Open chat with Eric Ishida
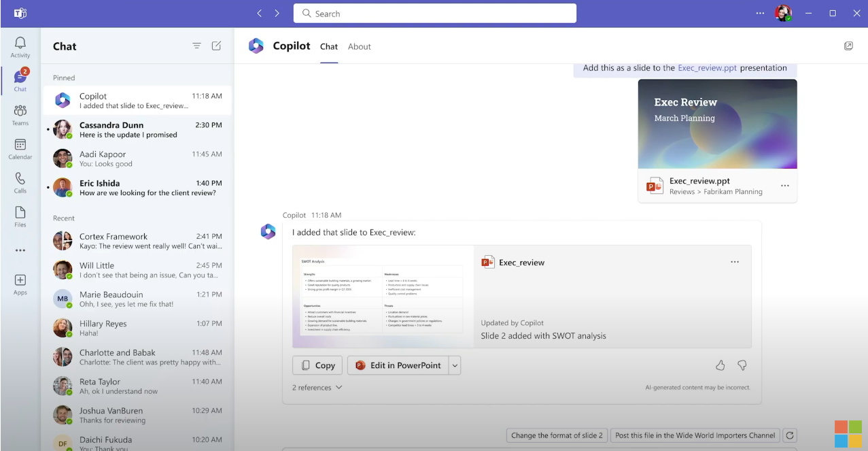The width and height of the screenshot is (868, 451). tap(137, 188)
